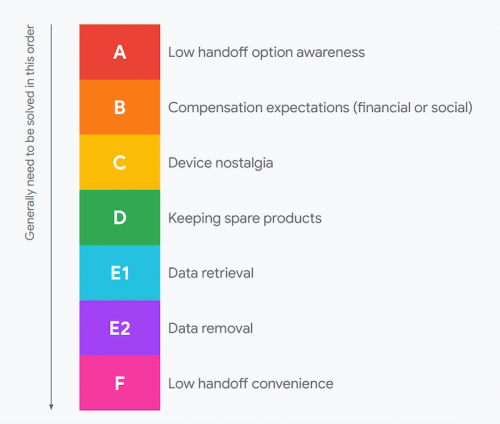Click 'Low handoff convenience' text
Image resolution: width=500 pixels, height=424 pixels.
point(251,383)
